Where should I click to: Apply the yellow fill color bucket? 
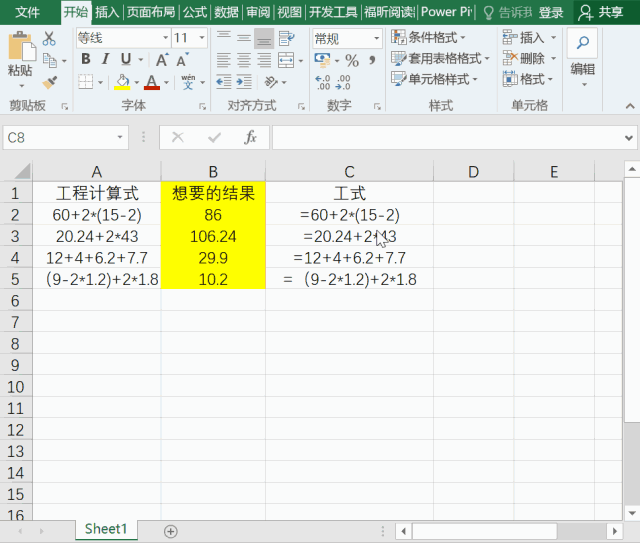pyautogui.click(x=122, y=82)
